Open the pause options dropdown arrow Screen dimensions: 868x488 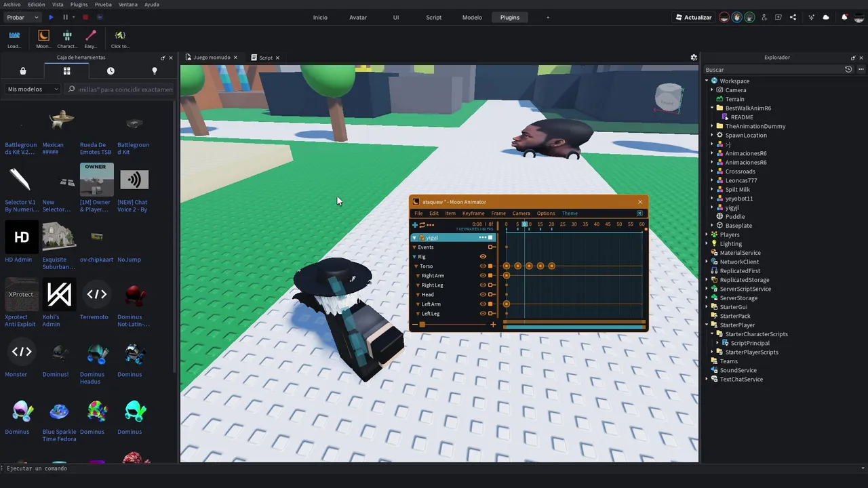pyautogui.click(x=74, y=17)
